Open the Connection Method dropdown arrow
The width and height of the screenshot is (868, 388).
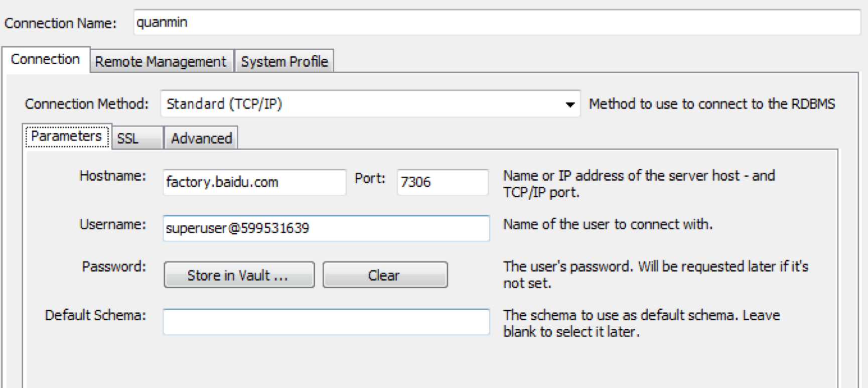570,104
